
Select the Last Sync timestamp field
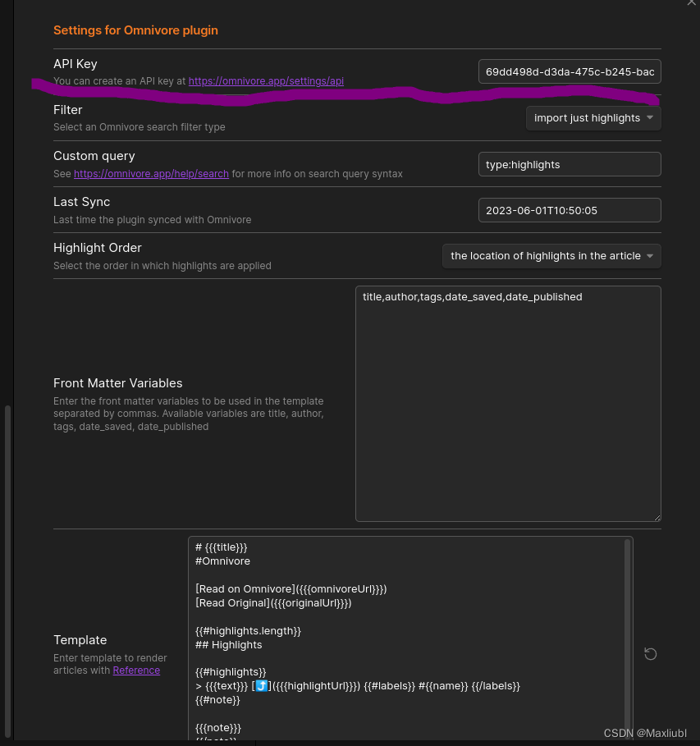click(570, 210)
